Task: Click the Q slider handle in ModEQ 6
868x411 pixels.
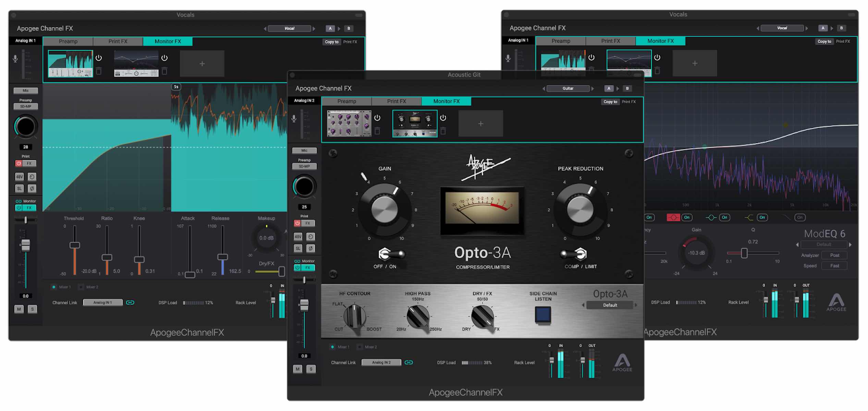Action: 744,253
